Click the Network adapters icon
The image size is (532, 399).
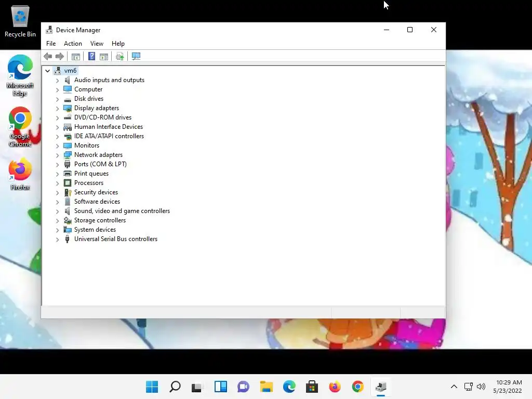68,155
